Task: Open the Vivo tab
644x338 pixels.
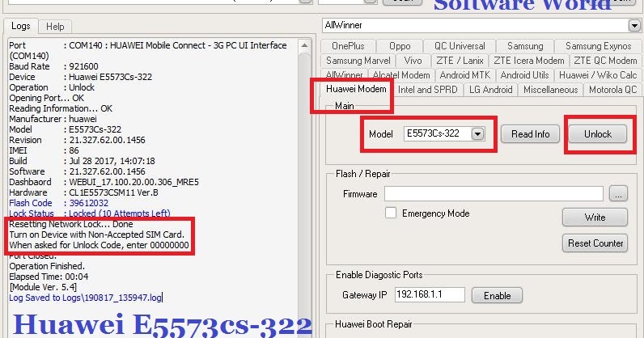Action: (x=413, y=61)
